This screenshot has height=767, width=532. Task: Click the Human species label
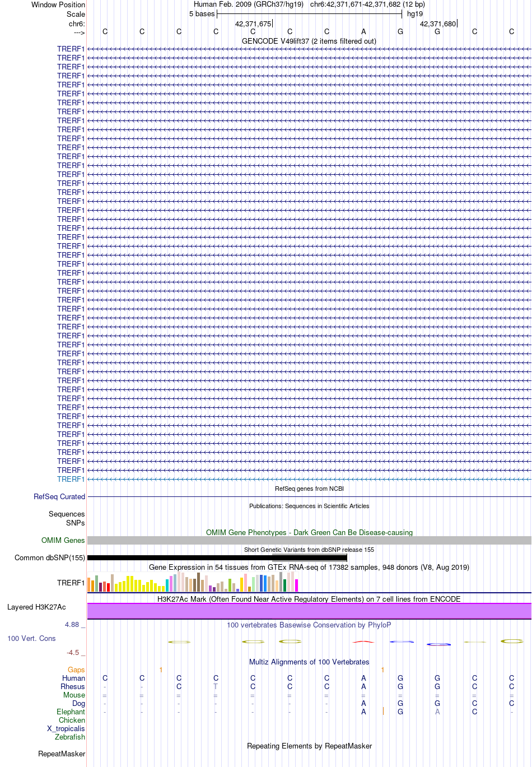click(x=74, y=678)
